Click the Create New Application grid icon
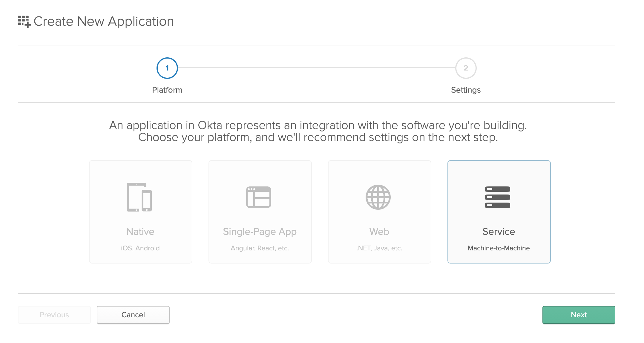Image resolution: width=644 pixels, height=343 pixels. click(24, 22)
